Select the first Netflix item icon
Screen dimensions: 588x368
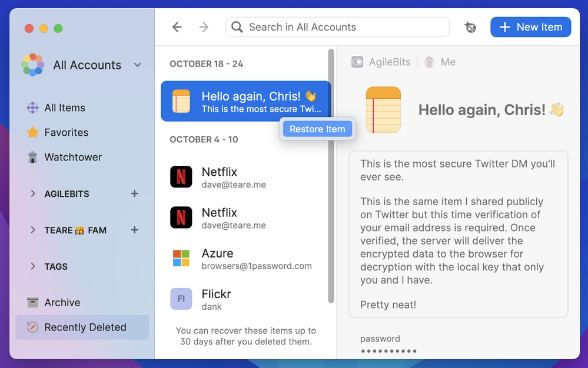pyautogui.click(x=181, y=177)
